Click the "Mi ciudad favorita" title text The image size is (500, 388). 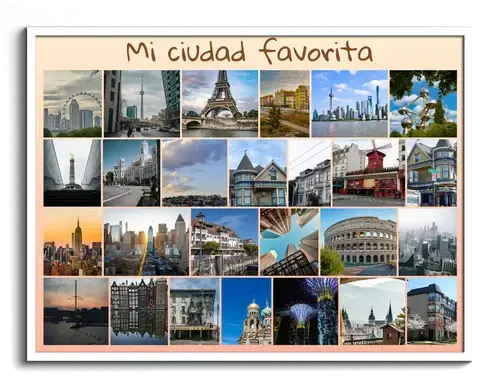point(249,51)
